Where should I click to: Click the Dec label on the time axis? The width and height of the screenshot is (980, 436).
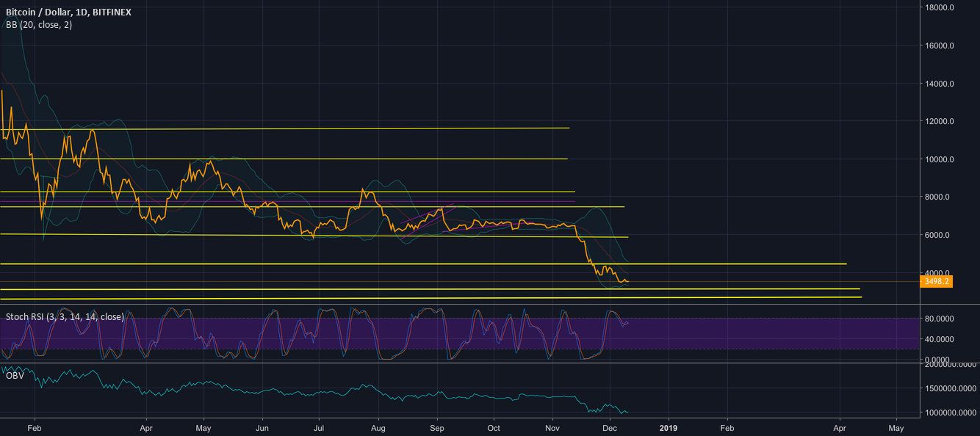click(x=610, y=428)
